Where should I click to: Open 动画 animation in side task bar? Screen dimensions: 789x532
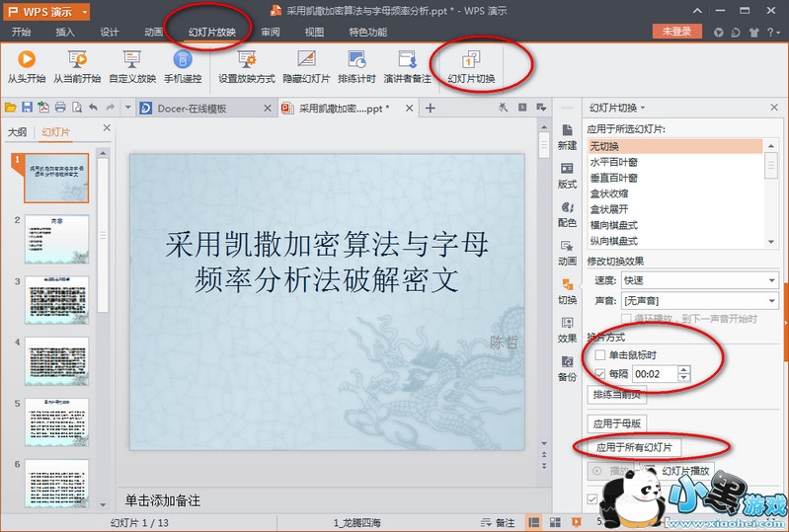pos(567,253)
